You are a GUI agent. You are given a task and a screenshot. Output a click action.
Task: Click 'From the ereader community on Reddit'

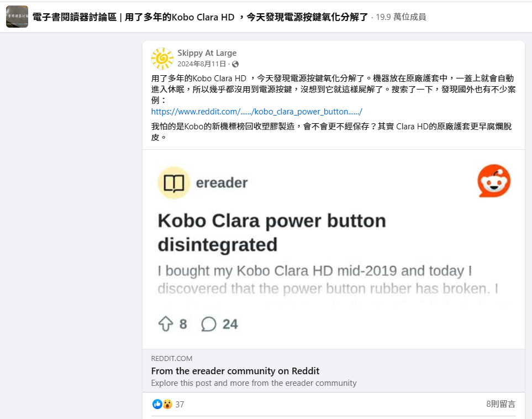235,371
